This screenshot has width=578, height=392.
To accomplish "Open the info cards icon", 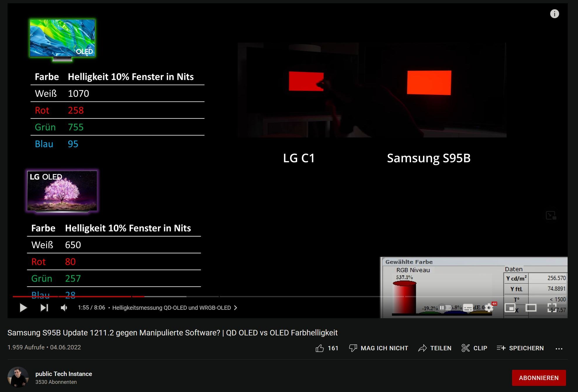I will (555, 14).
